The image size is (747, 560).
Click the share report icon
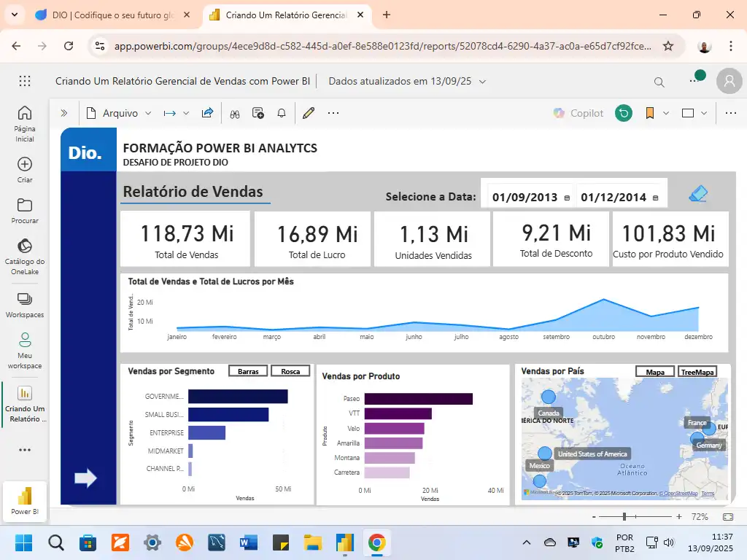(207, 113)
